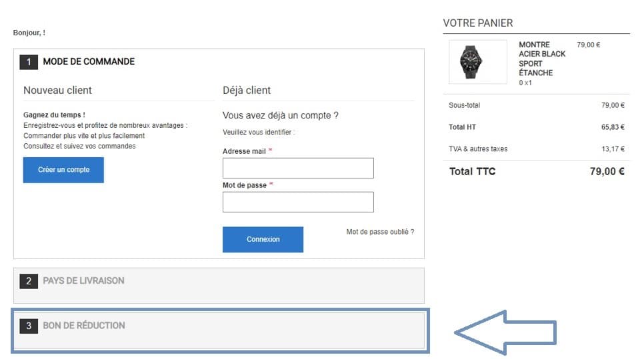Click the Total TTC amount in cart
Viewport: 644px width, 359px height.
(x=607, y=172)
